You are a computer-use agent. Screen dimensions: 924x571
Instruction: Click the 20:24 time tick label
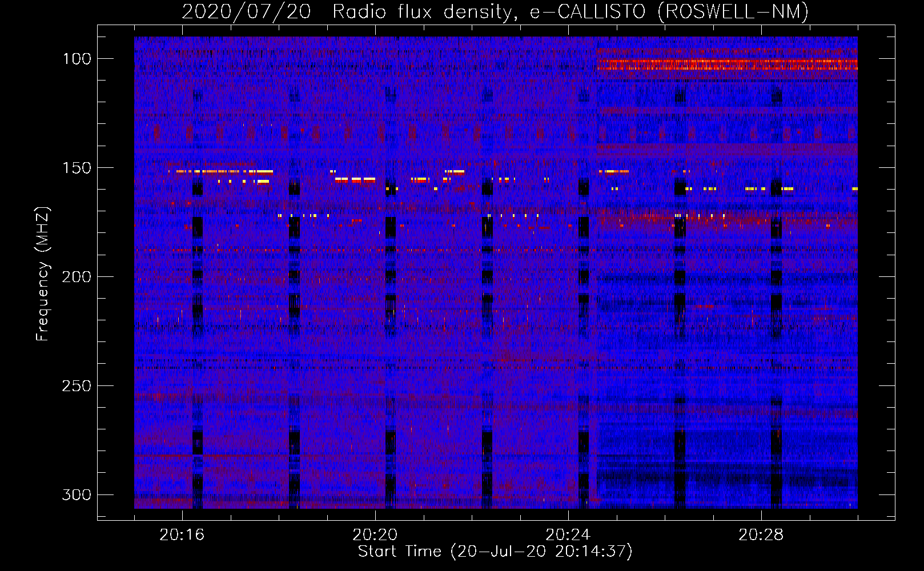coord(568,535)
